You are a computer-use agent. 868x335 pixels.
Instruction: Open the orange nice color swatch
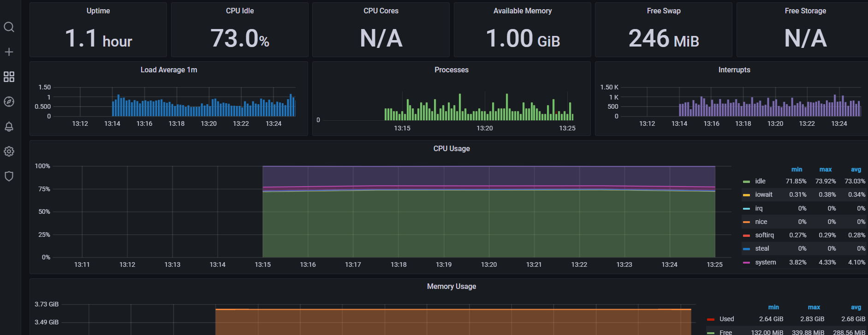pos(746,222)
